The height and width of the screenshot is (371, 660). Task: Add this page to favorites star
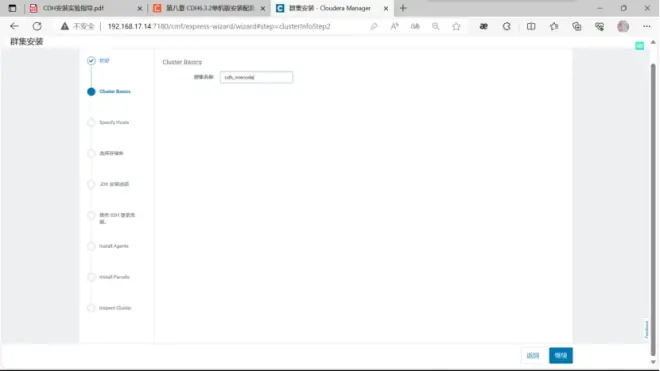tap(456, 26)
